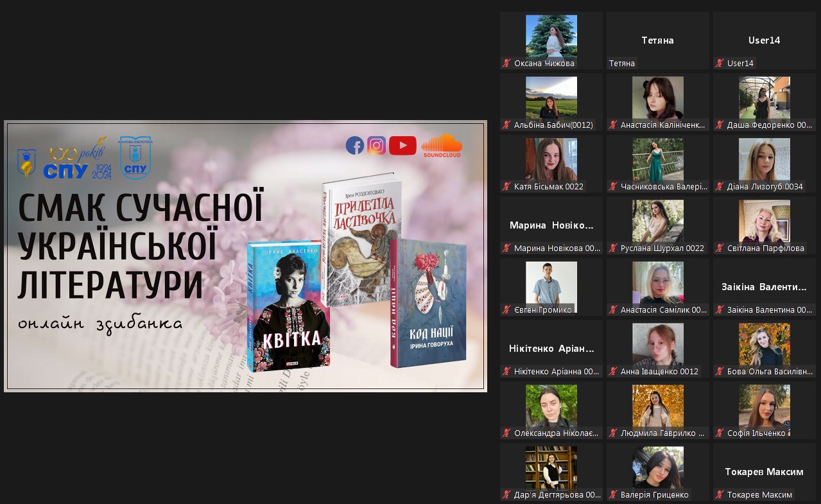Click muted mic icon next to Людмила Гаврилко
The width and height of the screenshot is (821, 504).
(x=613, y=433)
